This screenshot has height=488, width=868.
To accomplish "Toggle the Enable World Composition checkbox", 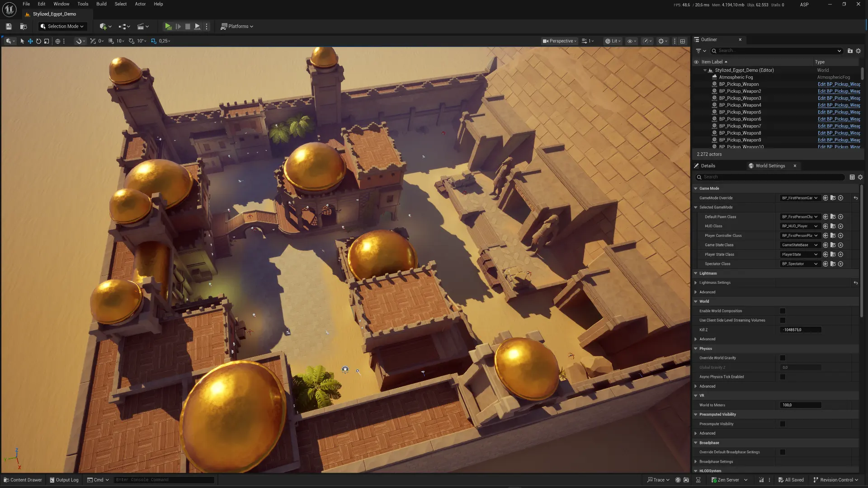I will (783, 311).
